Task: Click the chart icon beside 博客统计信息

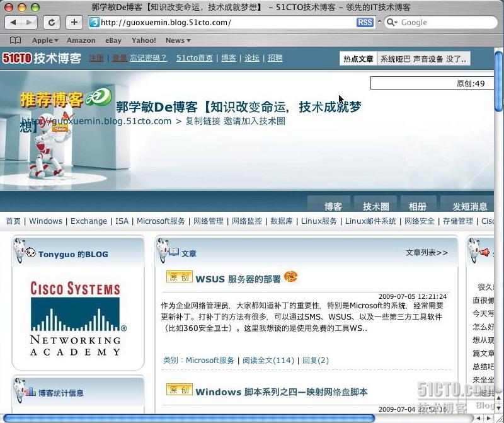Action: (30, 391)
